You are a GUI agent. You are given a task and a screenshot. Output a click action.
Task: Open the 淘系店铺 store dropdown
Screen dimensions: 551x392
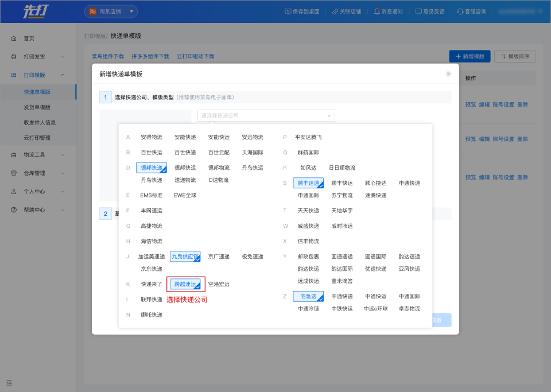coord(111,11)
